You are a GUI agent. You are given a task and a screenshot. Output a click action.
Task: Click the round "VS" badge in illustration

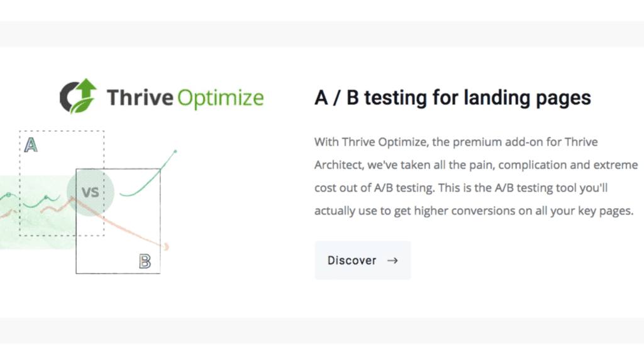tap(91, 192)
